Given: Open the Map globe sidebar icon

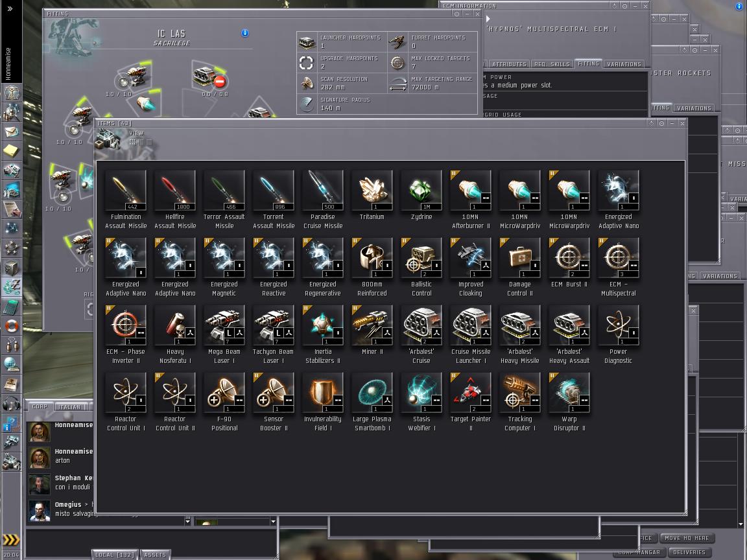Looking at the screenshot, I should coord(11,365).
